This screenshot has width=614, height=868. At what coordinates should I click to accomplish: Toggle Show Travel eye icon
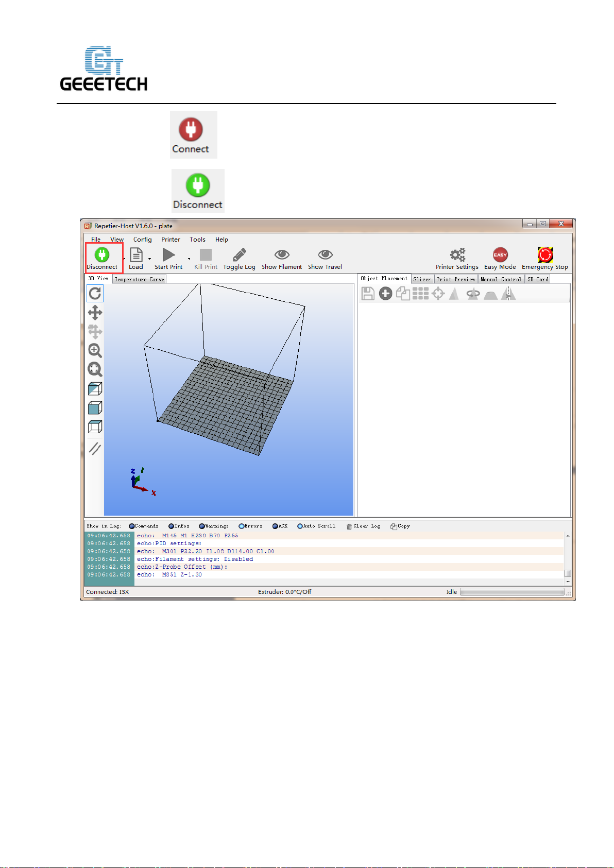pyautogui.click(x=325, y=255)
